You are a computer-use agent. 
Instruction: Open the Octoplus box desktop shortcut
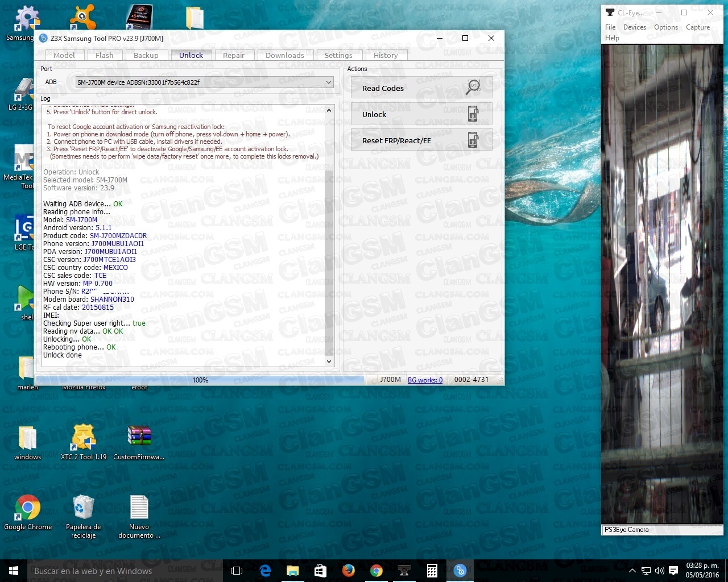(x=139, y=16)
